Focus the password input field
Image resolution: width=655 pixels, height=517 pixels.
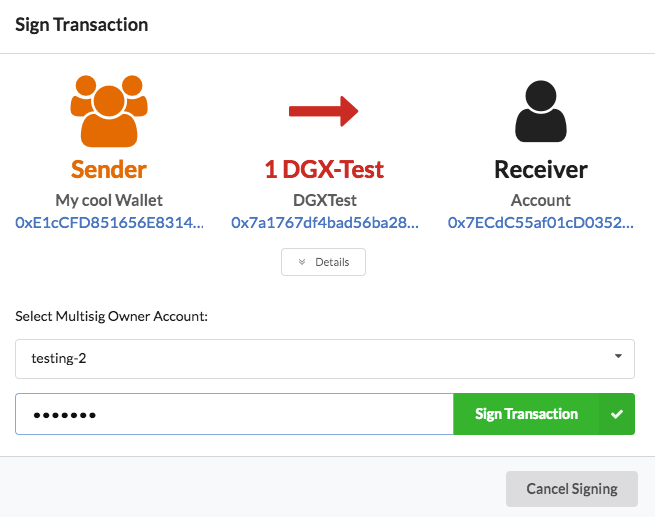(234, 414)
